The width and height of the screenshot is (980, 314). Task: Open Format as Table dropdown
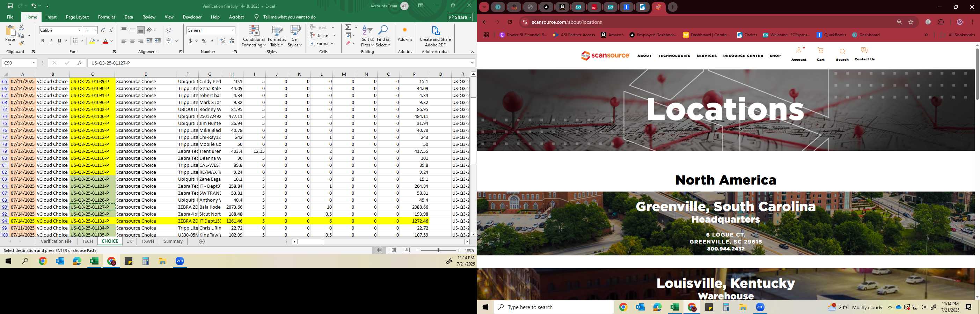point(277,37)
